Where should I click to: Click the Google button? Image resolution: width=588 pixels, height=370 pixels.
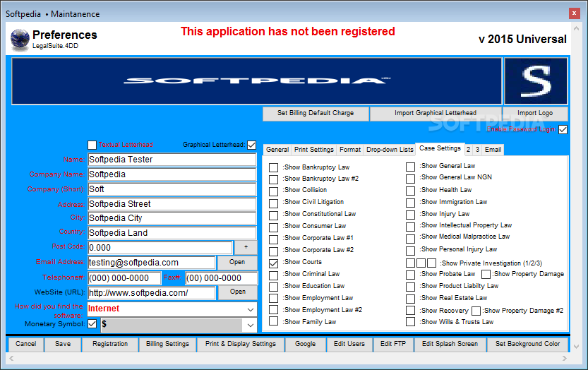305,344
